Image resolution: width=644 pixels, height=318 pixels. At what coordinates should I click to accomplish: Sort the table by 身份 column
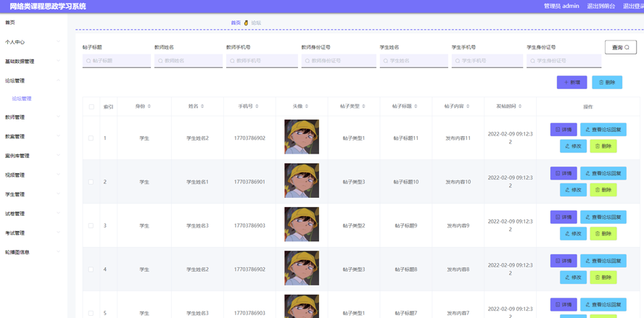coord(149,106)
